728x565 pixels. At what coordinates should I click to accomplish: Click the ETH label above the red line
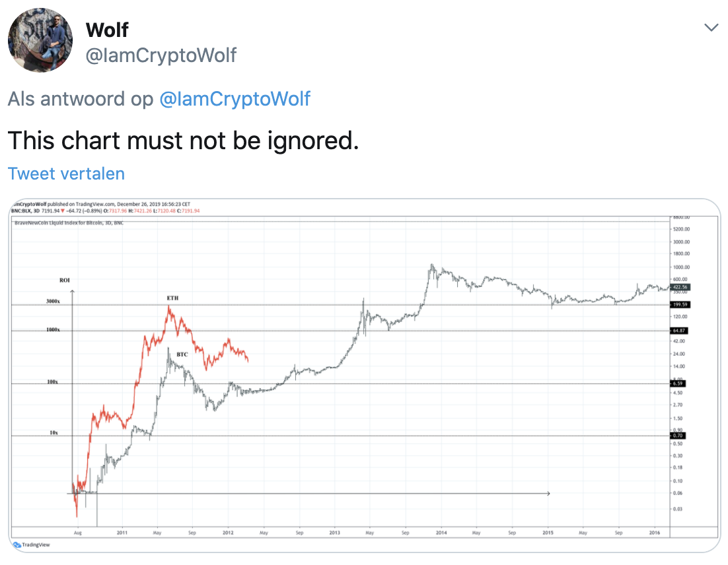pos(172,298)
